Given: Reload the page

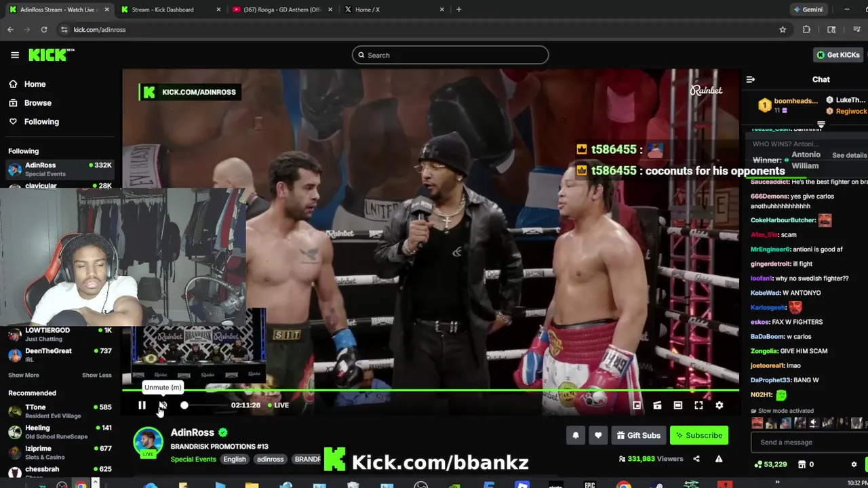Looking at the screenshot, I should tap(44, 30).
